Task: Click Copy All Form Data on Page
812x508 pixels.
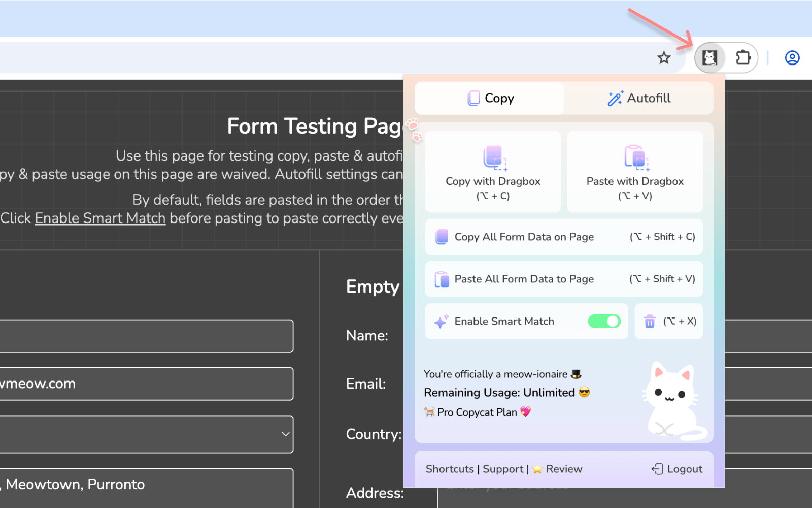Action: [x=563, y=237]
